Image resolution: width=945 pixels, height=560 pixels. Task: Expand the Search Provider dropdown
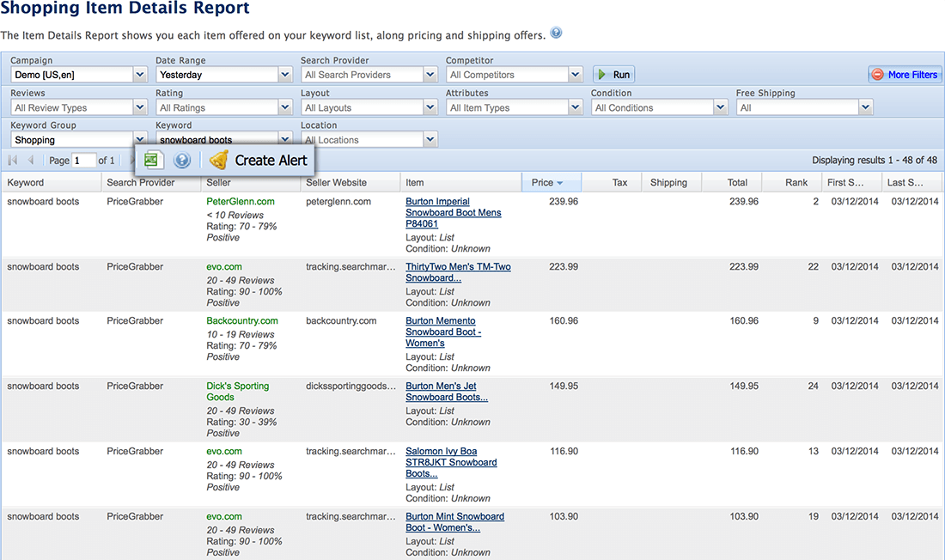point(369,75)
